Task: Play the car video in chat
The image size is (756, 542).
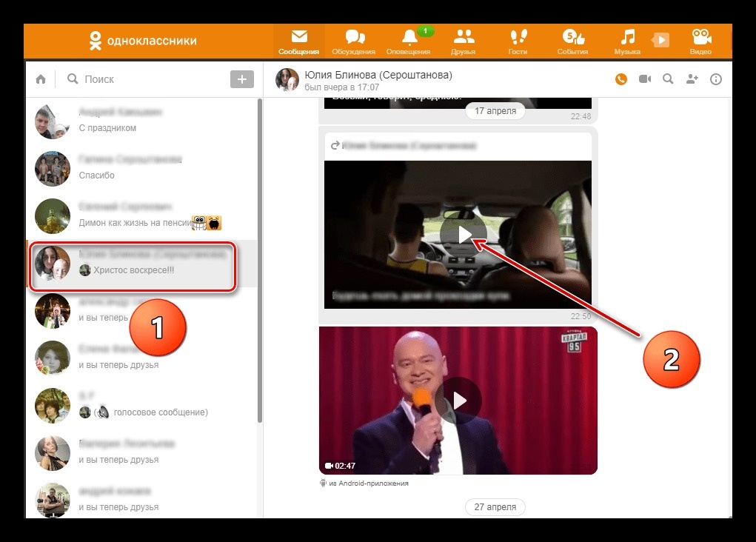Action: [x=464, y=235]
